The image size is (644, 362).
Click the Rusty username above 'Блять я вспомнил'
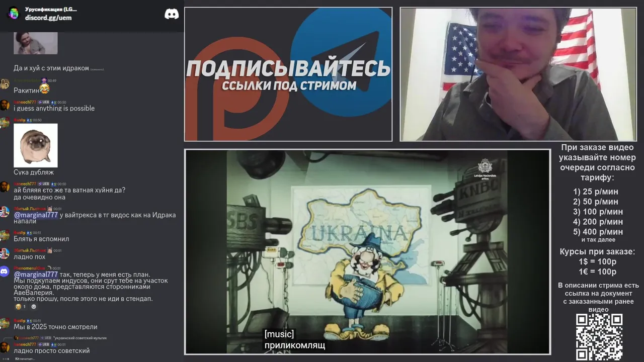pos(19,233)
